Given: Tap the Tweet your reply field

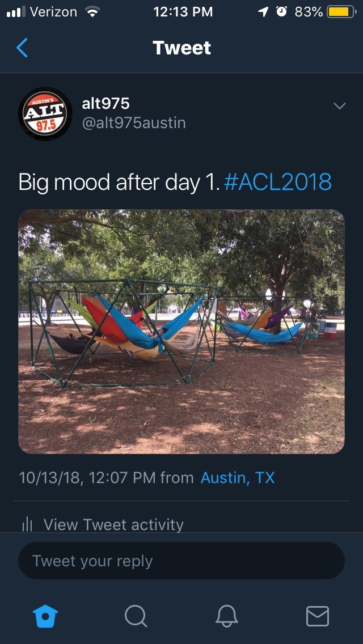Looking at the screenshot, I should tap(181, 561).
